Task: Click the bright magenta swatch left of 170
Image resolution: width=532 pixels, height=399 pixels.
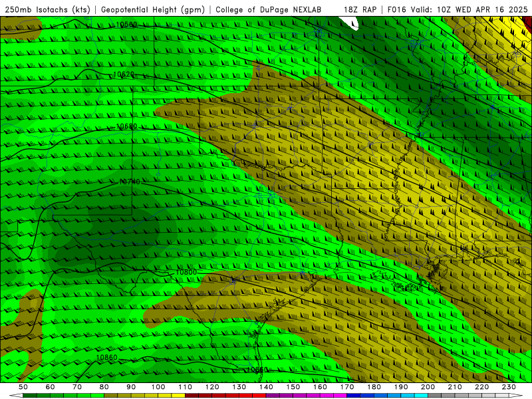Action: tap(340, 395)
